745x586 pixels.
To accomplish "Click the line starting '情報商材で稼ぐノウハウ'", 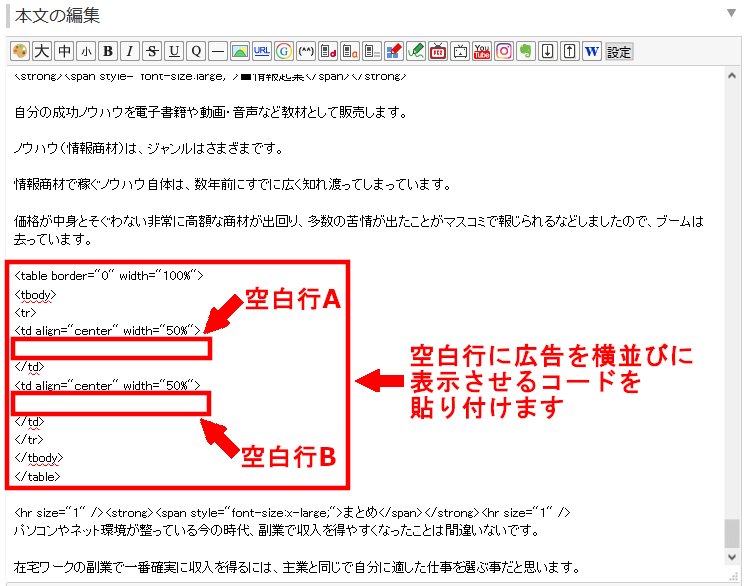I will pyautogui.click(x=233, y=184).
